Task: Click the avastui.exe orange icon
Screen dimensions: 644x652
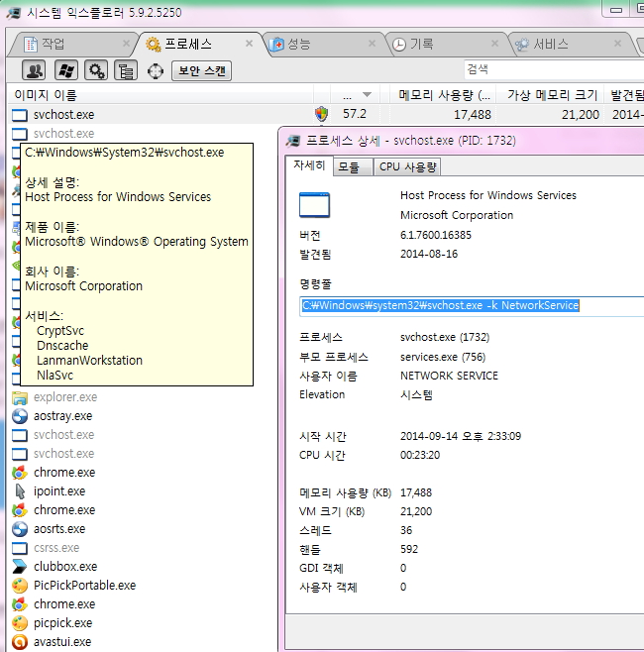Action: point(20,642)
